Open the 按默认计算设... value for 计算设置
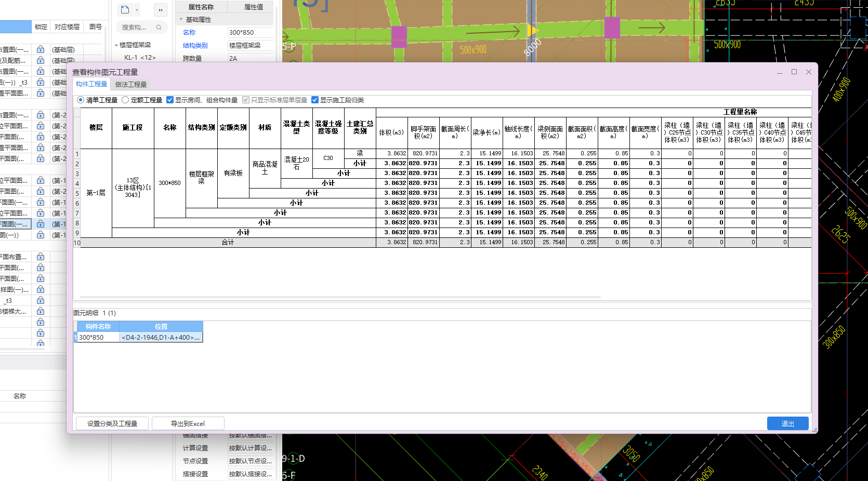Image resolution: width=868 pixels, height=481 pixels. pos(250,448)
